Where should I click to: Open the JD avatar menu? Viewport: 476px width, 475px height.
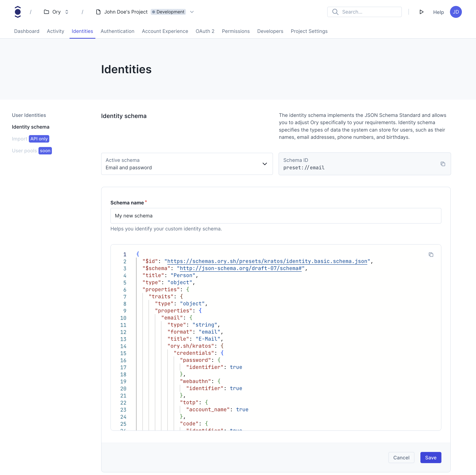coord(456,12)
